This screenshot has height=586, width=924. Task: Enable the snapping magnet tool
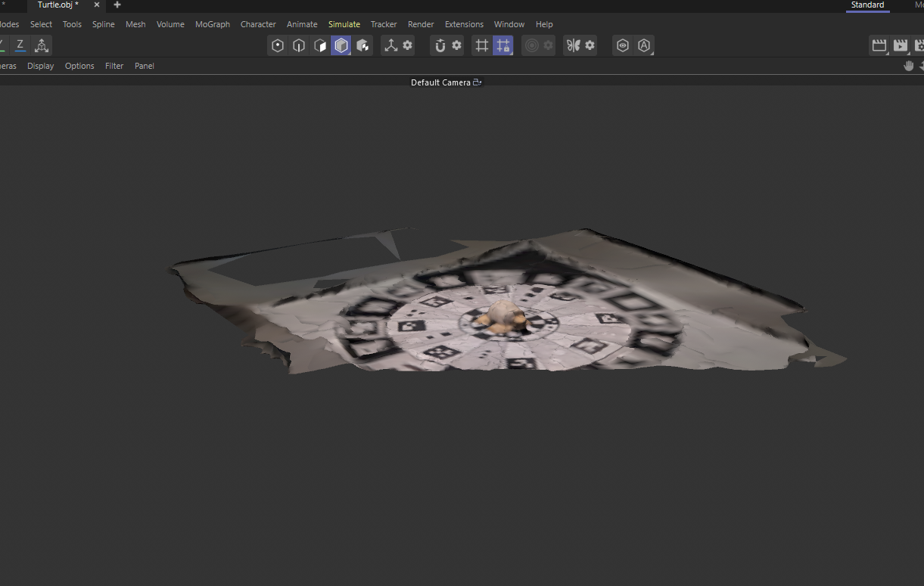coord(437,45)
